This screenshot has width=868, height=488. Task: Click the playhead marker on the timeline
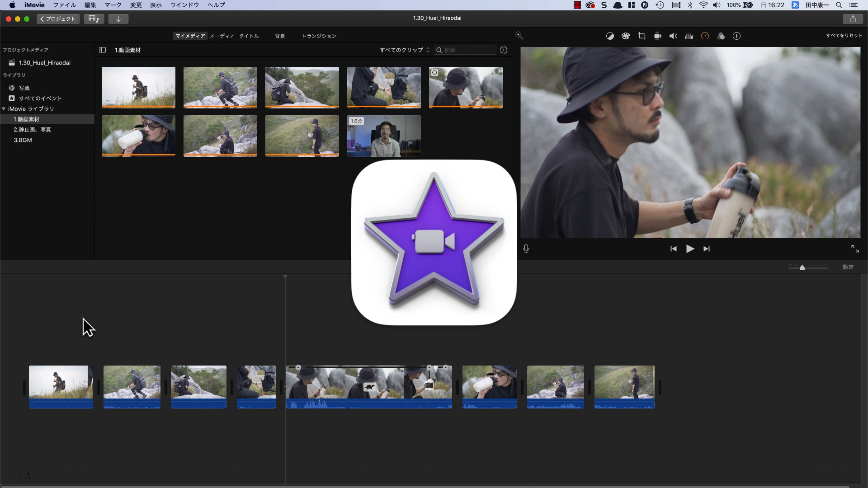point(285,277)
